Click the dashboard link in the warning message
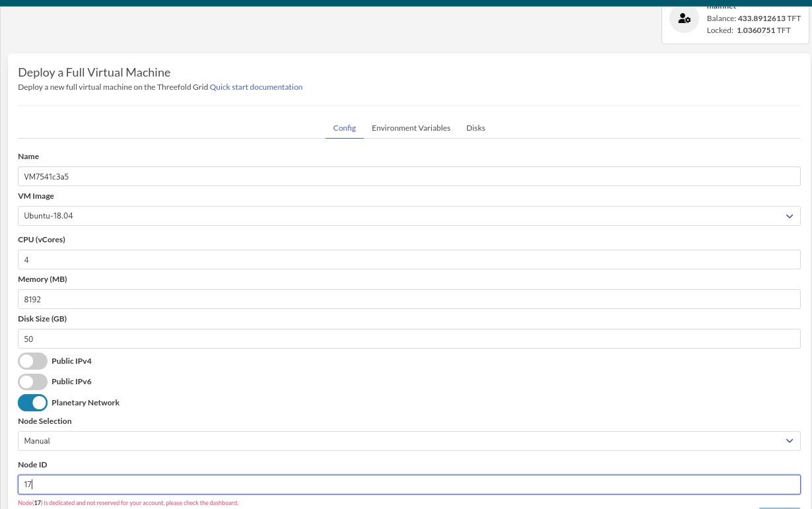812x509 pixels. click(x=221, y=502)
